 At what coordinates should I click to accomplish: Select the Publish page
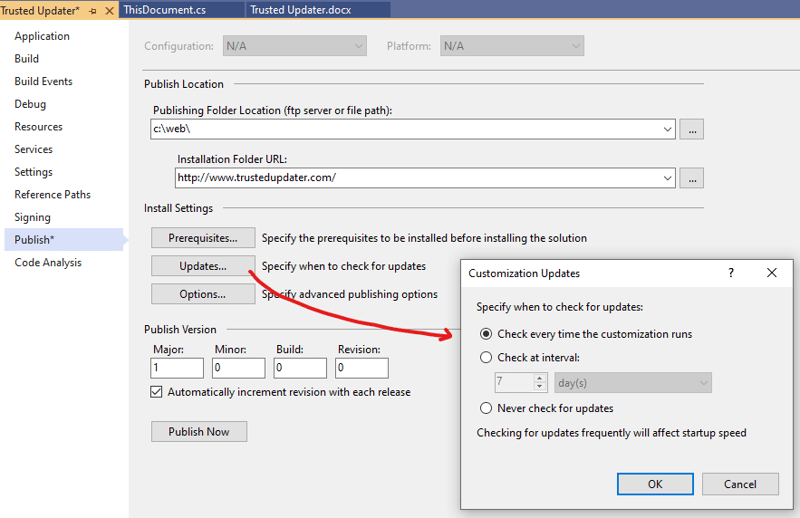[64, 240]
